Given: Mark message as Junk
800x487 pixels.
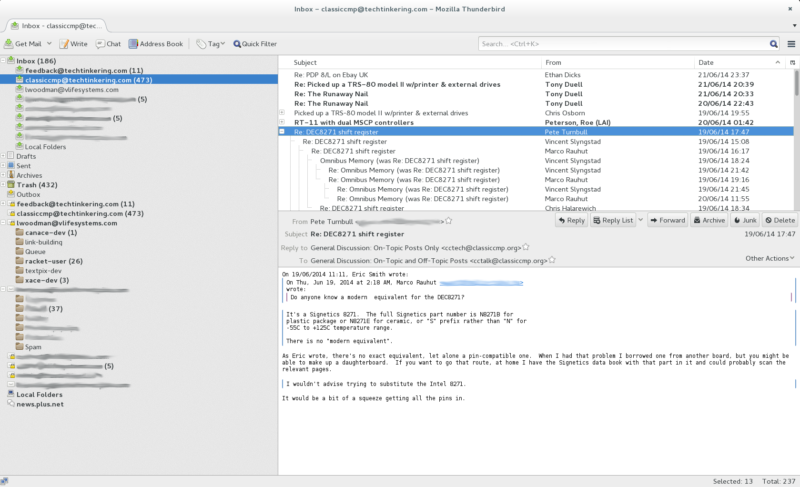Looking at the screenshot, I should 745,220.
